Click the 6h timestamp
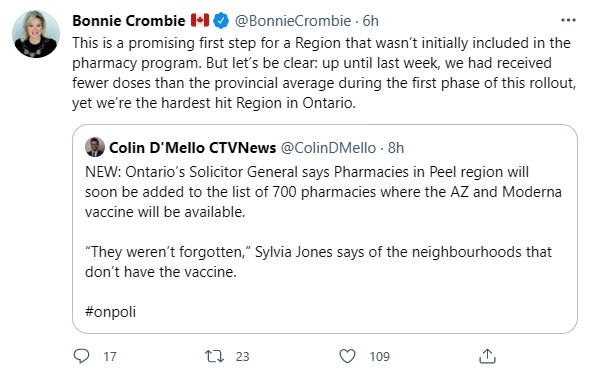The width and height of the screenshot is (589, 372). tap(370, 21)
